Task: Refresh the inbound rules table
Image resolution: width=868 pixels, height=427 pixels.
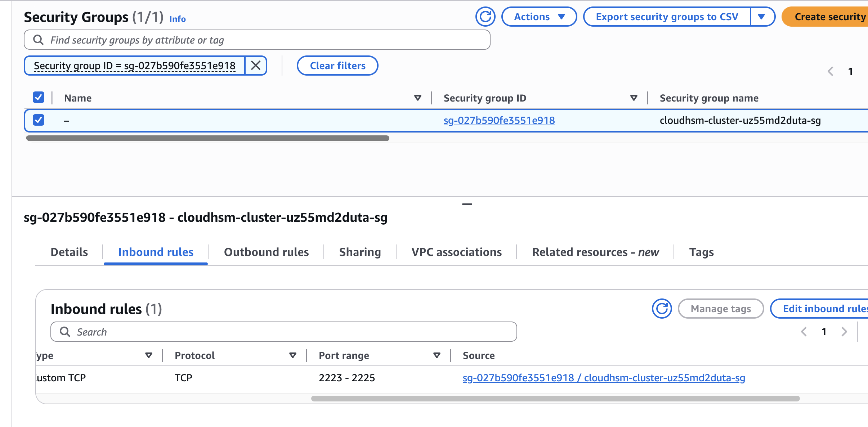Action: tap(662, 309)
